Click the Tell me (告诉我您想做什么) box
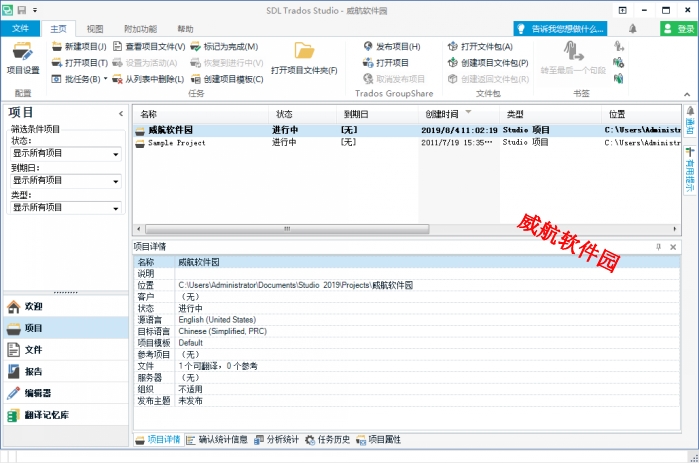This screenshot has width=699, height=463. (560, 29)
